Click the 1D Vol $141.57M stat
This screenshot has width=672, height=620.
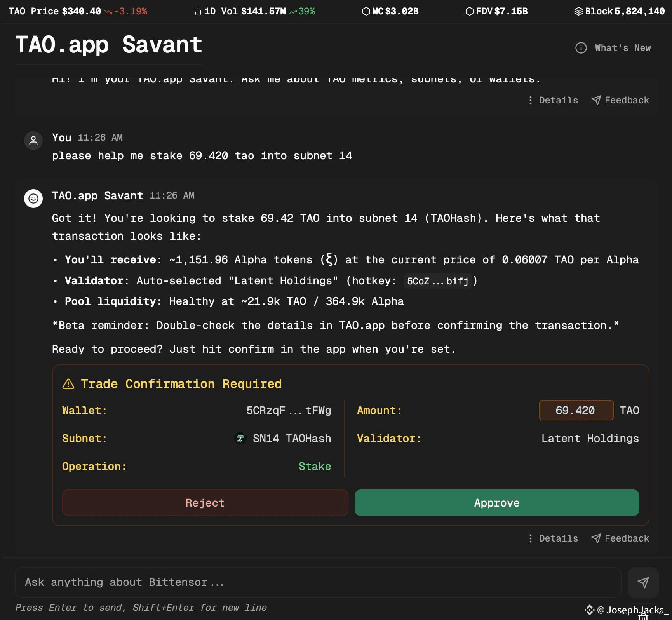tap(255, 11)
